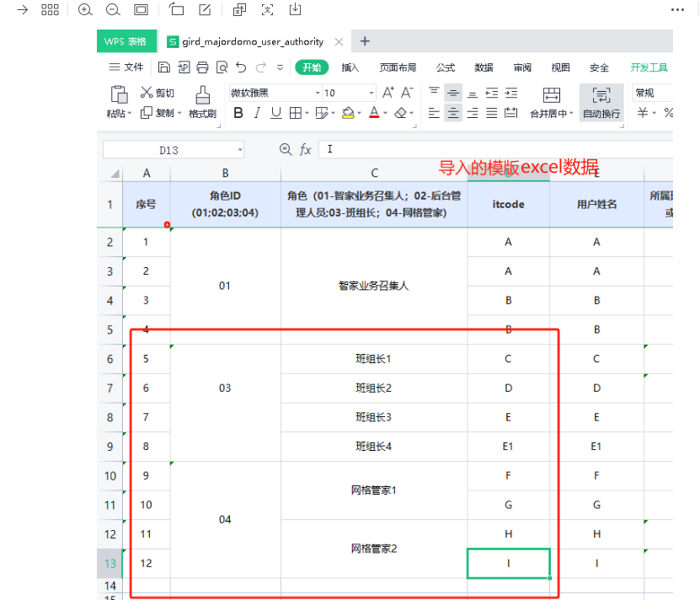Image resolution: width=700 pixels, height=600 pixels.
Task: Click the download image icon
Action: coord(295,9)
